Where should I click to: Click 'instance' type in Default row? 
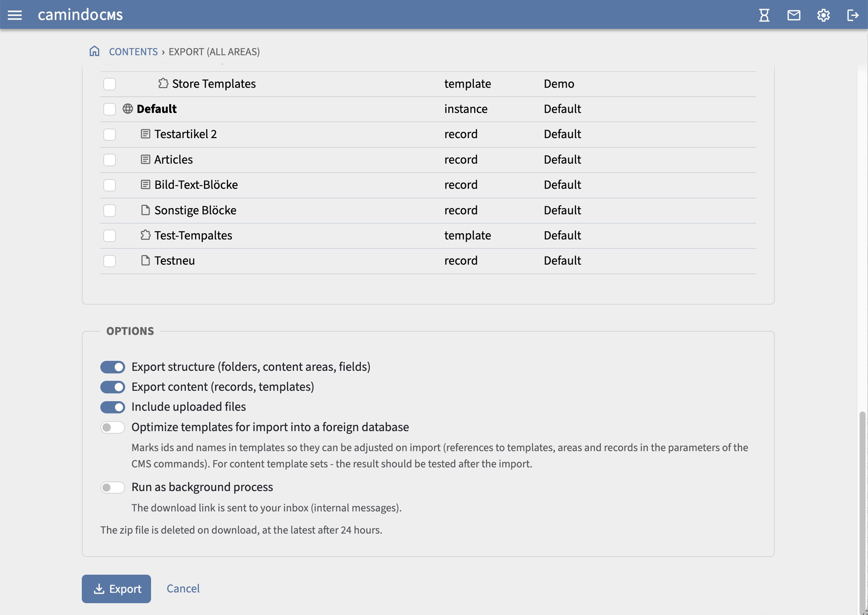tap(466, 108)
